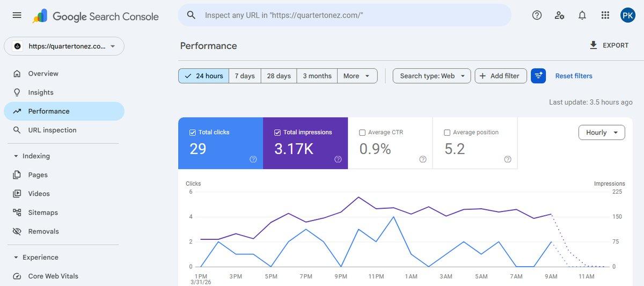Click the Reset filters link
Image resolution: width=644 pixels, height=286 pixels.
click(574, 76)
